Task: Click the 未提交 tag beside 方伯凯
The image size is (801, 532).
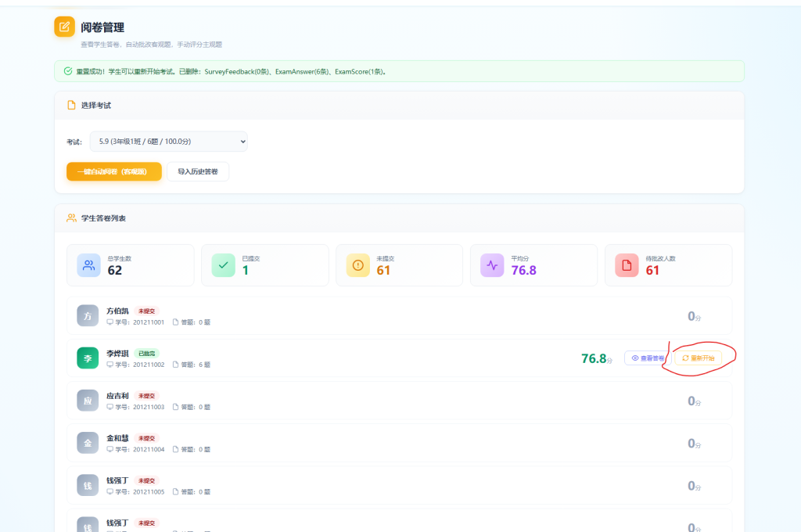Action: click(146, 311)
